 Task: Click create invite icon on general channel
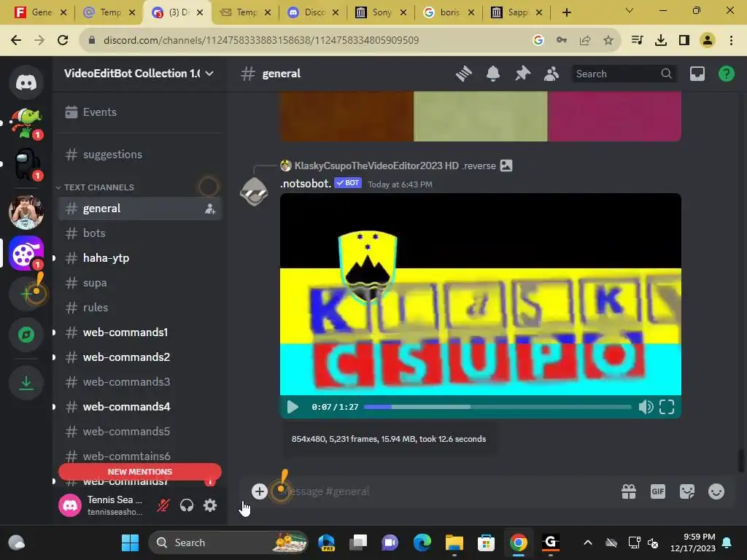click(x=210, y=209)
